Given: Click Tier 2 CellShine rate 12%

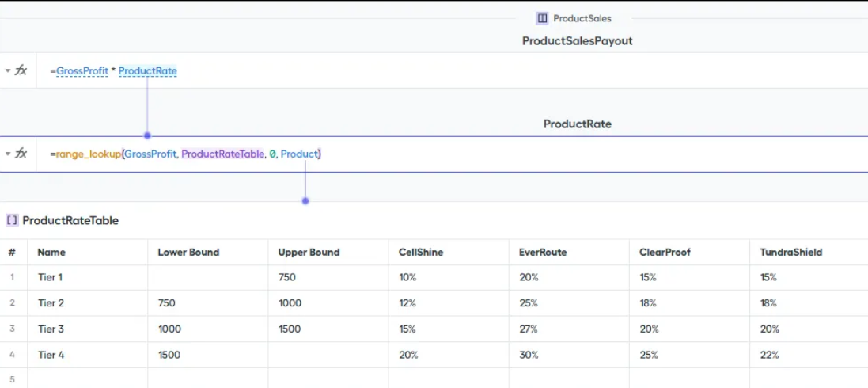Looking at the screenshot, I should pos(449,303).
